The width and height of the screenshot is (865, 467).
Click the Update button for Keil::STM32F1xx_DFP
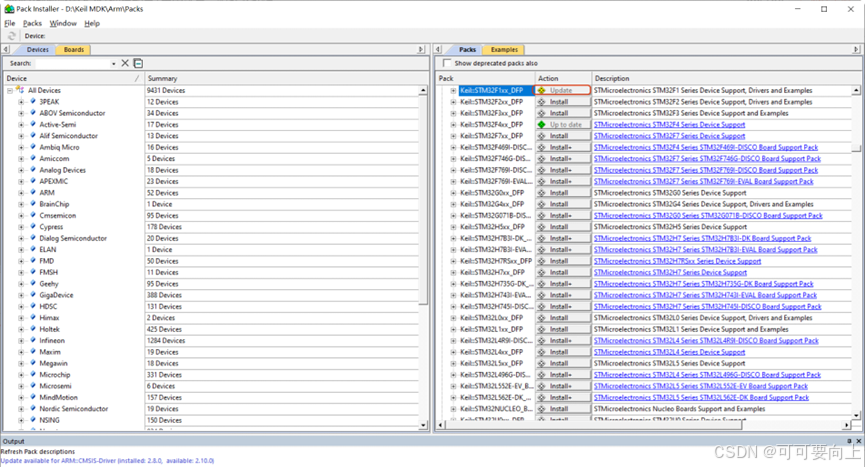(x=563, y=90)
